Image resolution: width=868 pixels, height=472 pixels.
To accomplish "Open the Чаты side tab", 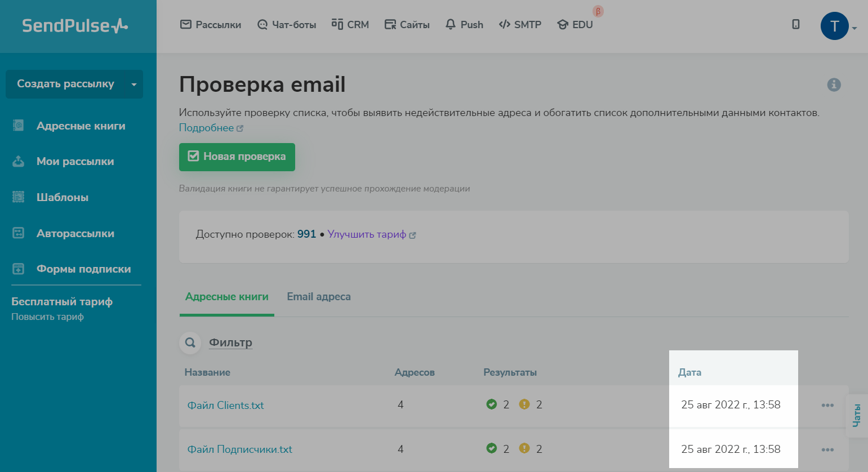I will (857, 416).
